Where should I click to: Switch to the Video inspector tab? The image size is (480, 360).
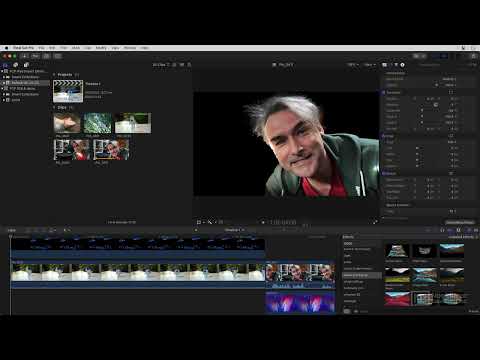385,65
